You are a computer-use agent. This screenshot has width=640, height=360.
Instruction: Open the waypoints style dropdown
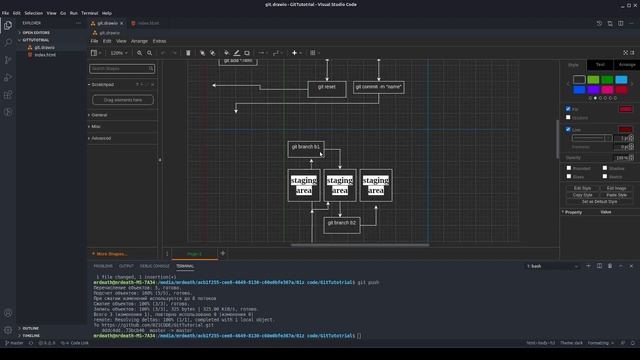pos(277,53)
